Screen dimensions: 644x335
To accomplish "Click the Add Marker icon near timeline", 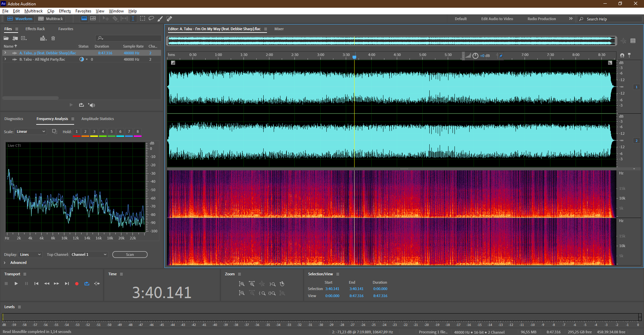I will tap(629, 55).
